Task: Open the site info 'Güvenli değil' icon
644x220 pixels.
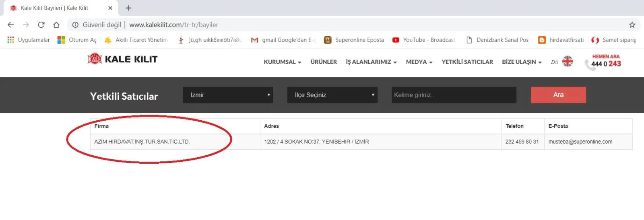Action: (75, 25)
